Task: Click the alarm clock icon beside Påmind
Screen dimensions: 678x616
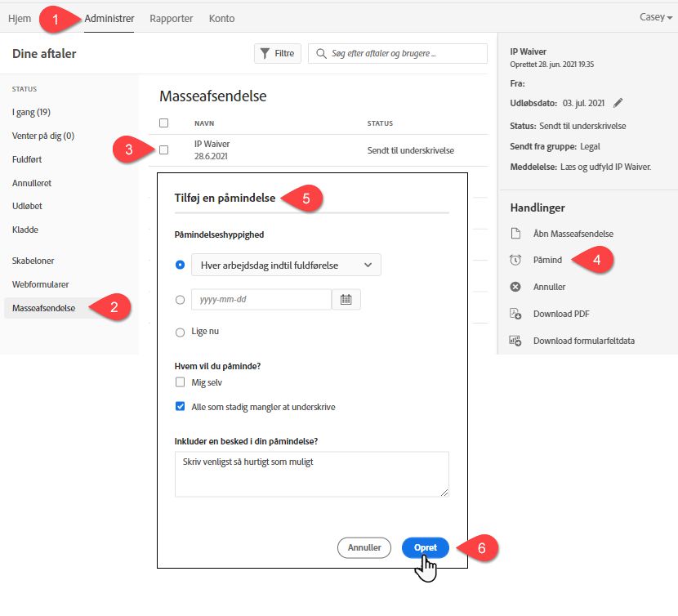Action: point(515,260)
